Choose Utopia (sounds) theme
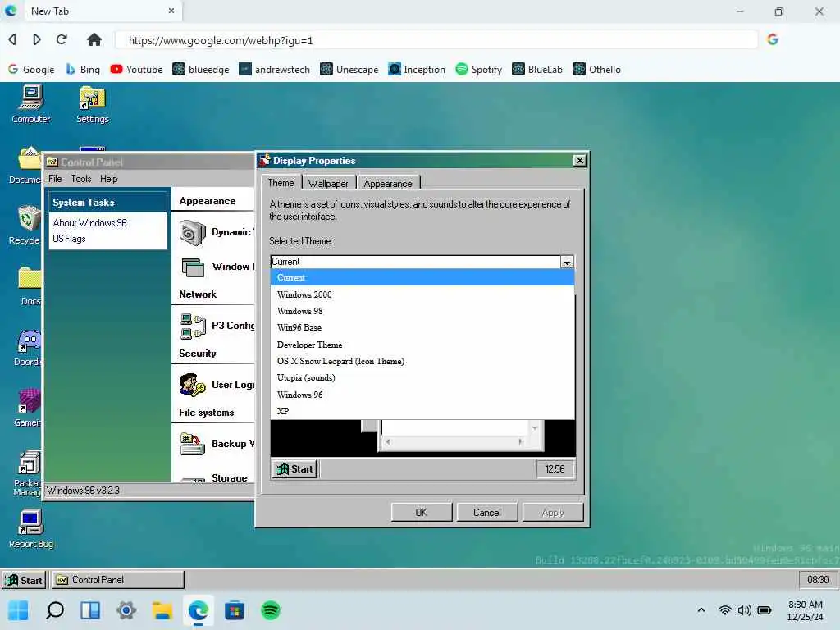 coord(422,377)
